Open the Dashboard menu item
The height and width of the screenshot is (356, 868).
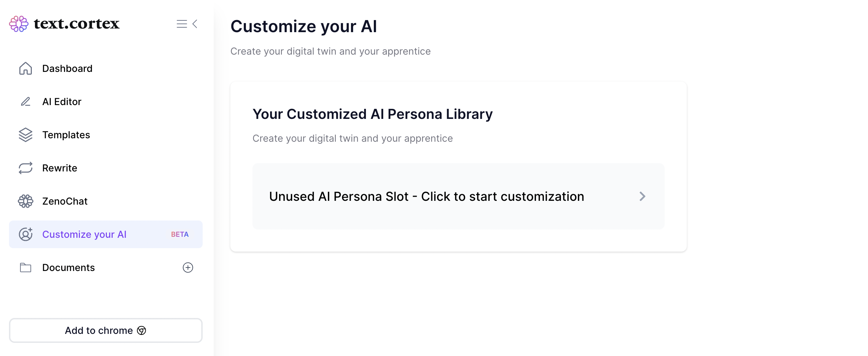(67, 68)
